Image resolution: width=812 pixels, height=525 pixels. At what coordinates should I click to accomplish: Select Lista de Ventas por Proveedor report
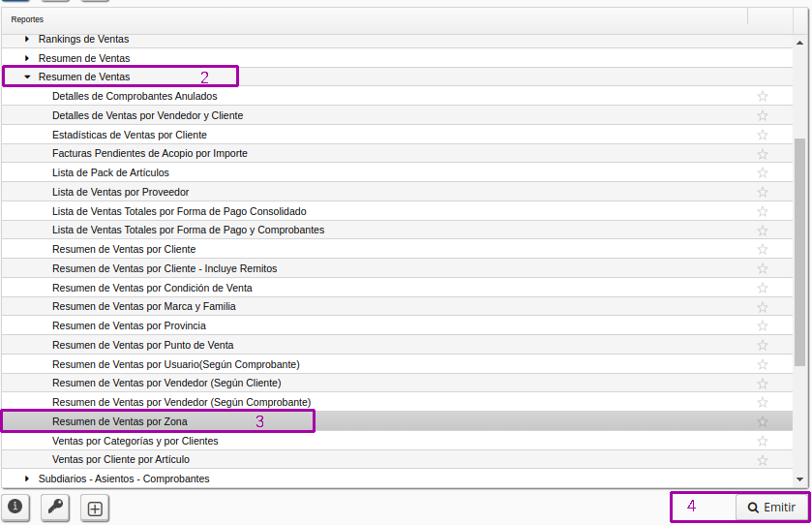pyautogui.click(x=397, y=192)
